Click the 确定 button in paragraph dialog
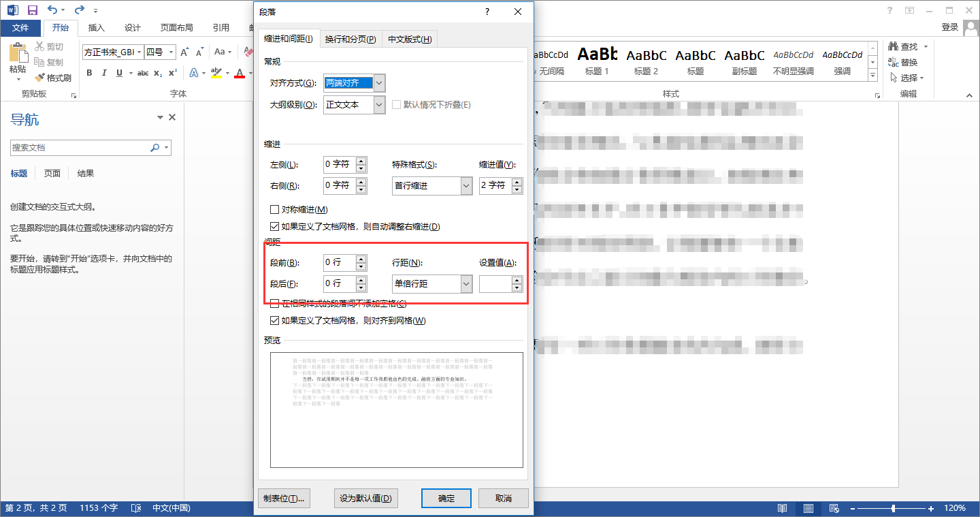The width and height of the screenshot is (980, 517). [446, 499]
